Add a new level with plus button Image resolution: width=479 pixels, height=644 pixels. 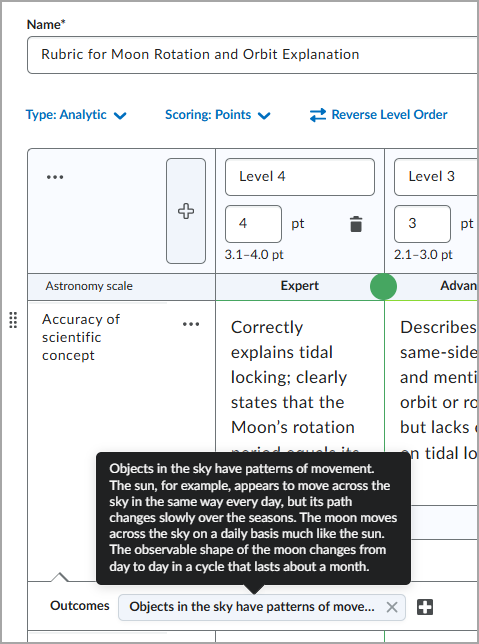pyautogui.click(x=186, y=211)
